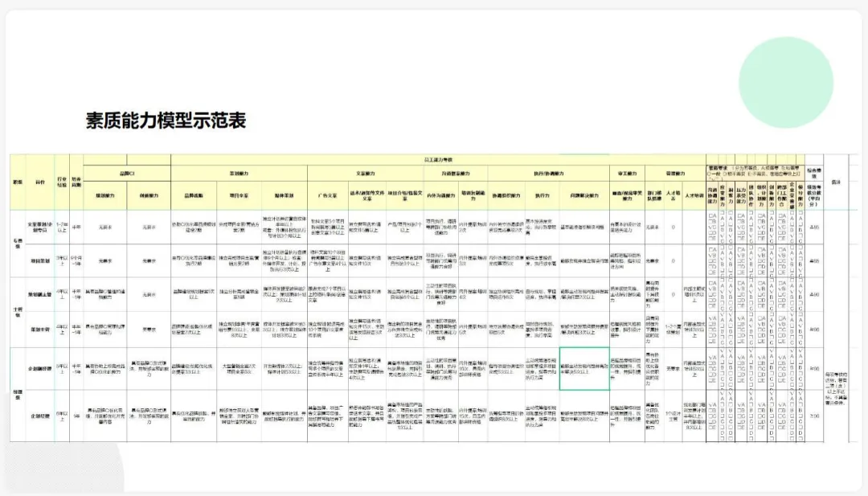868x496 pixels.
Task: Click the 执行/协调能力 group header
Action: [549, 174]
